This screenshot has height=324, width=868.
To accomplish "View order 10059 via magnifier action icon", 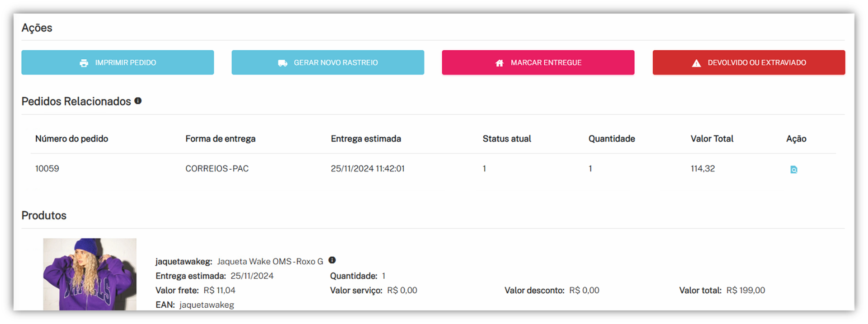I will click(794, 170).
